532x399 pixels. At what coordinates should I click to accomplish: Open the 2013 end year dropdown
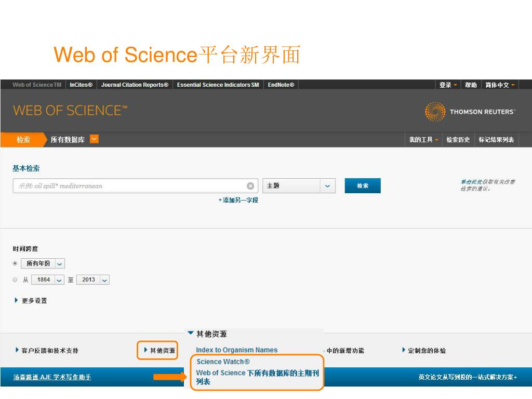93,280
